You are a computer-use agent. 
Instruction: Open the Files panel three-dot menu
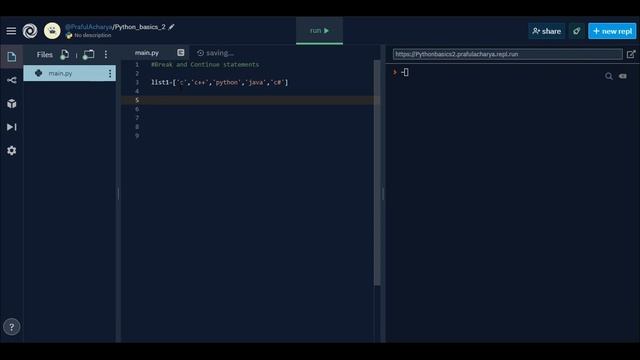pyautogui.click(x=106, y=55)
